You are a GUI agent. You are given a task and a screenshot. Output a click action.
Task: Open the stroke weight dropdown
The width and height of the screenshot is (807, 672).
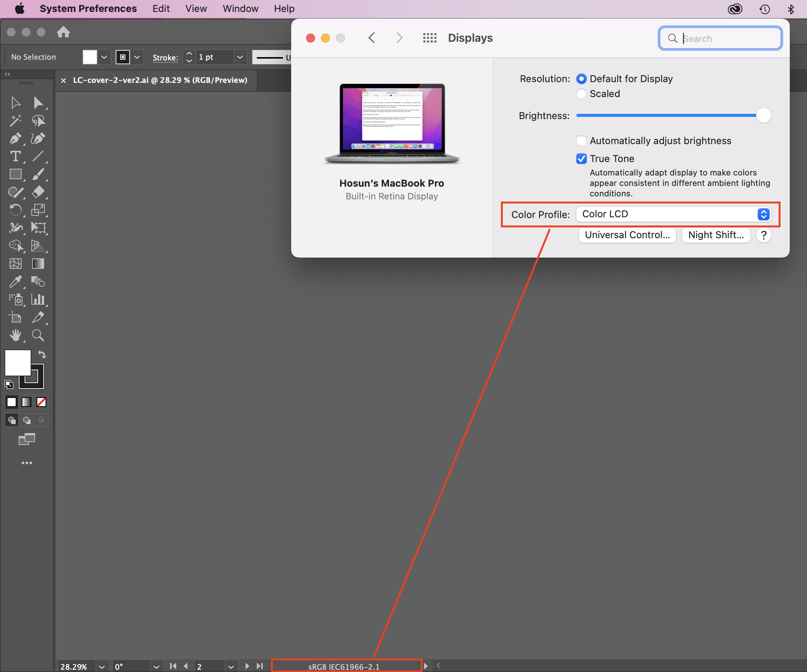pyautogui.click(x=240, y=57)
